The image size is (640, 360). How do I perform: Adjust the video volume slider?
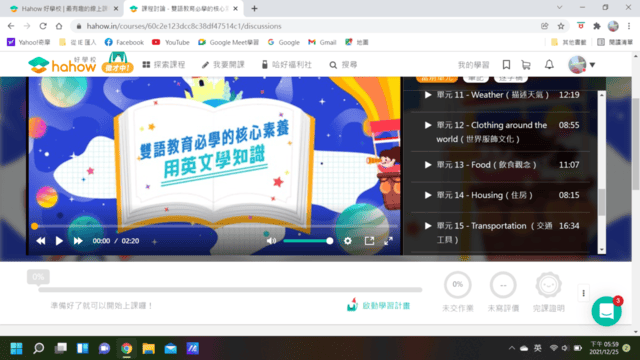point(308,241)
